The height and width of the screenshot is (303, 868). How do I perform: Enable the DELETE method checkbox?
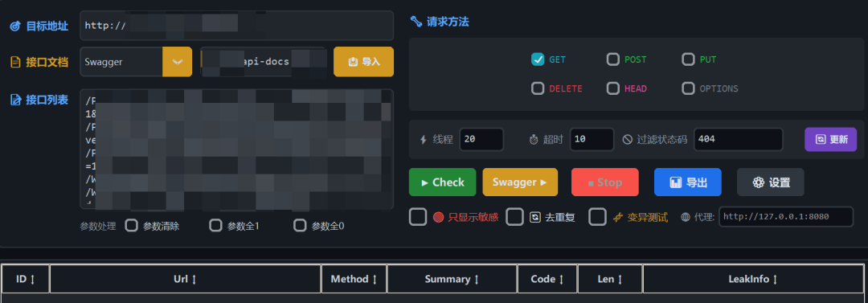538,88
